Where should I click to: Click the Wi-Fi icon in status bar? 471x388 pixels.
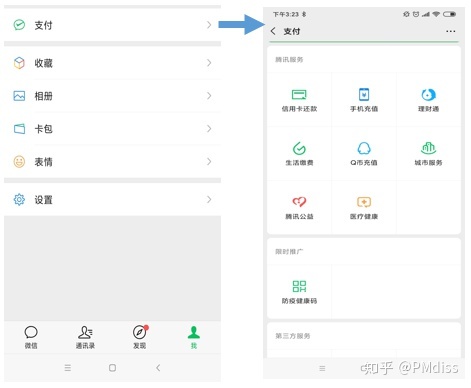(x=436, y=14)
